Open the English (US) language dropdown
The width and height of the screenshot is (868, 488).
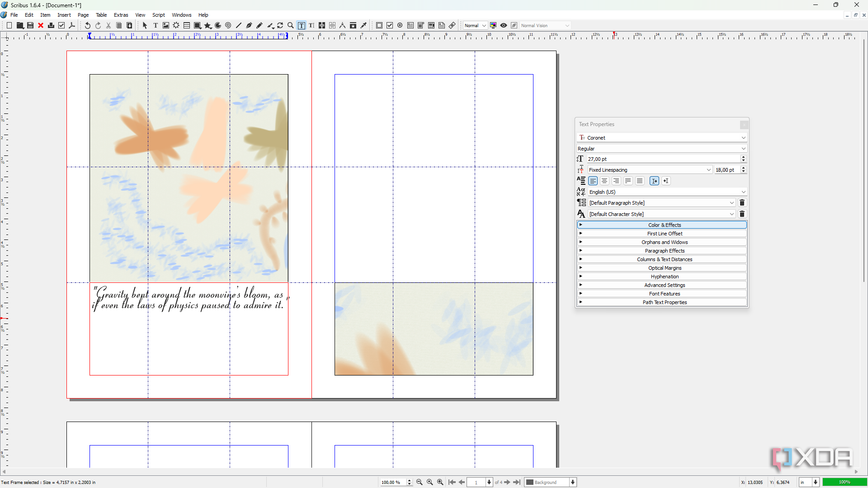(x=667, y=192)
